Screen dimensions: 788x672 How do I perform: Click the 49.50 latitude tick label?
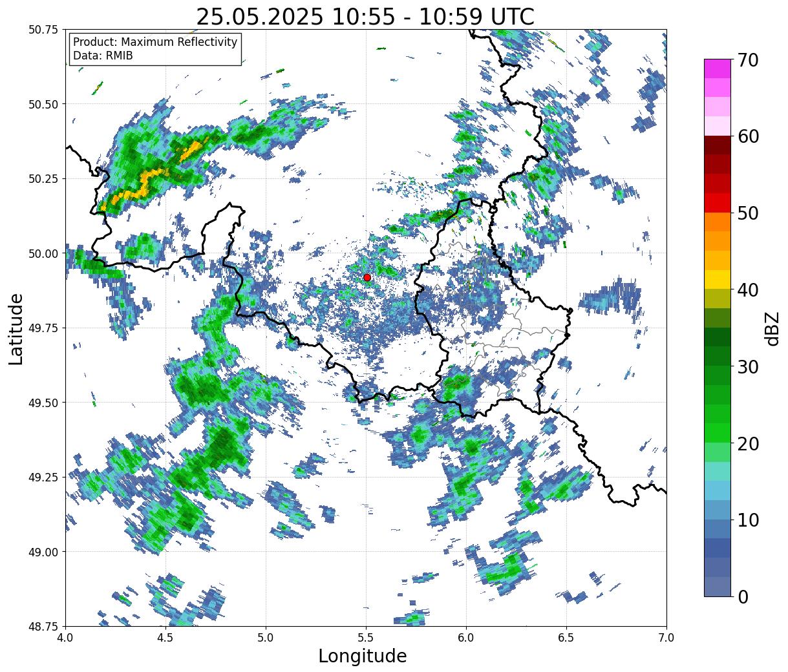tap(43, 403)
